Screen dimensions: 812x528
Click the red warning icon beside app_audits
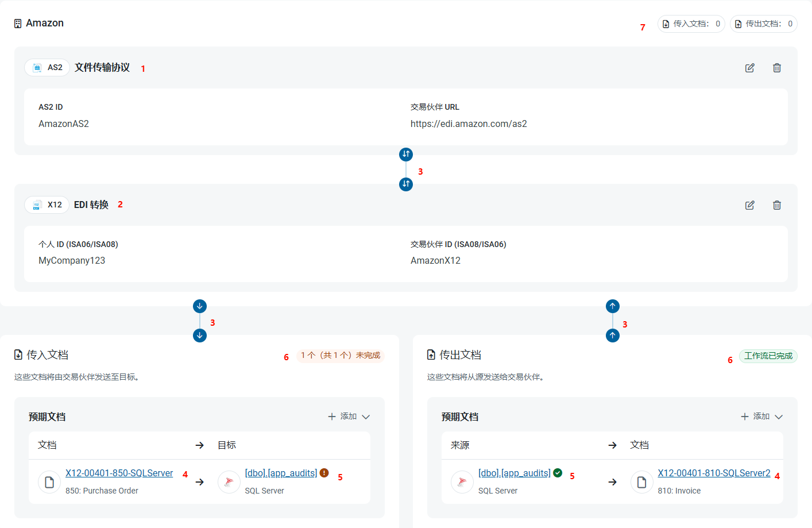click(324, 473)
